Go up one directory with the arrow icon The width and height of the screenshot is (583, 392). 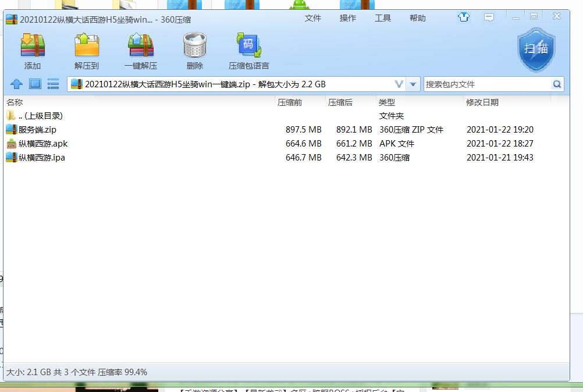click(16, 84)
